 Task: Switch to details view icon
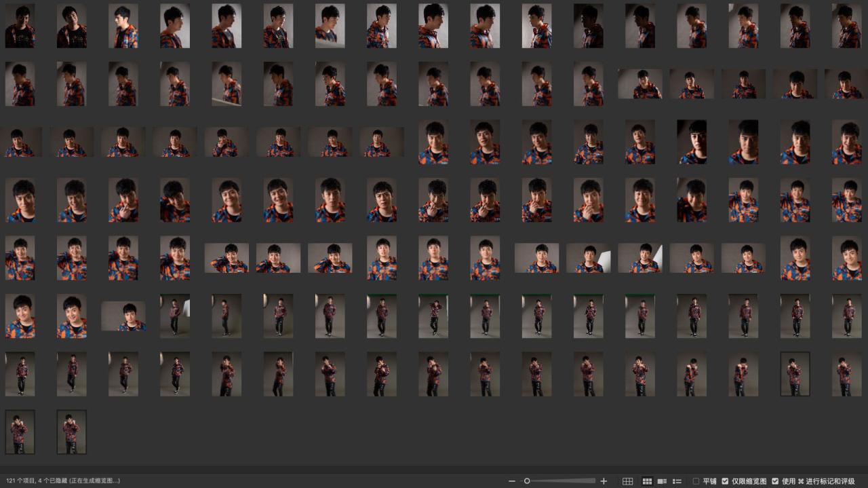pos(662,481)
